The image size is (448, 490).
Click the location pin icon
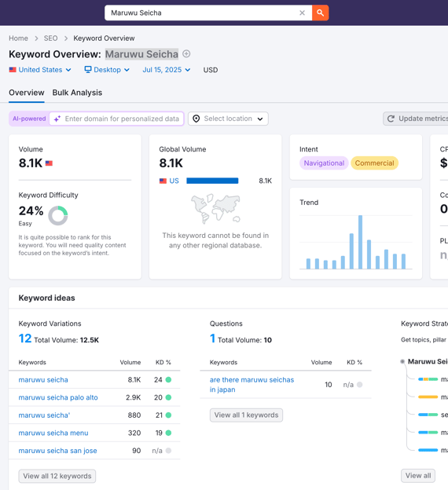196,119
